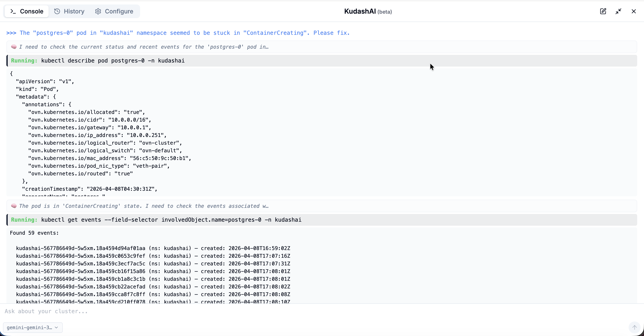Expand the thought 'The pod is in ContainerCreating state'
The width and height of the screenshot is (644, 336).
coord(322,206)
